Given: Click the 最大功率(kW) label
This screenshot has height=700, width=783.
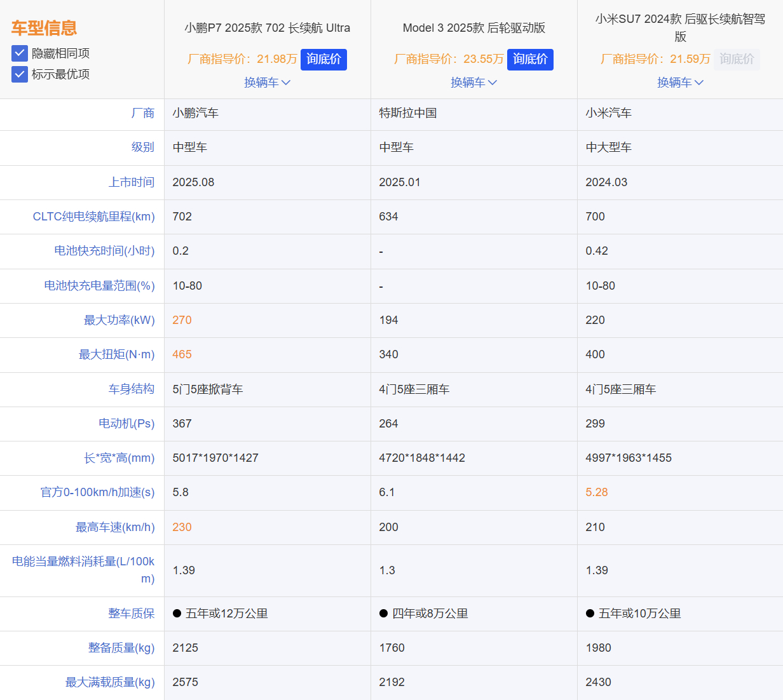Looking at the screenshot, I should tap(119, 320).
